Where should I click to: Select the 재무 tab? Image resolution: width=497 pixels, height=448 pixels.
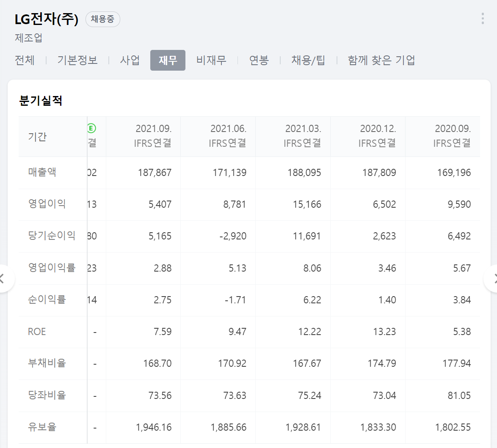[x=168, y=60]
